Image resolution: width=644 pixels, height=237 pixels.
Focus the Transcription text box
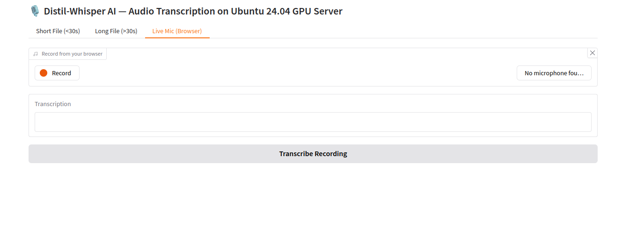pyautogui.click(x=313, y=122)
